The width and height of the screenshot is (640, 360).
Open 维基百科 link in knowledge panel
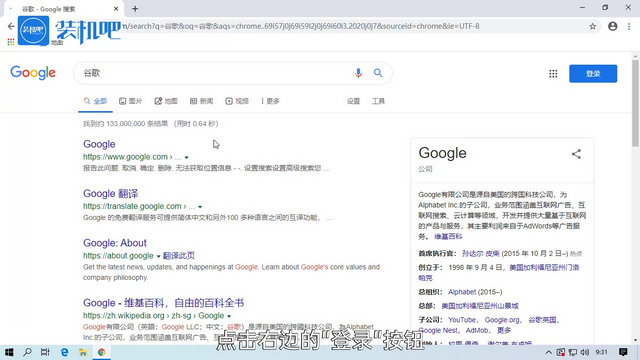(x=448, y=237)
